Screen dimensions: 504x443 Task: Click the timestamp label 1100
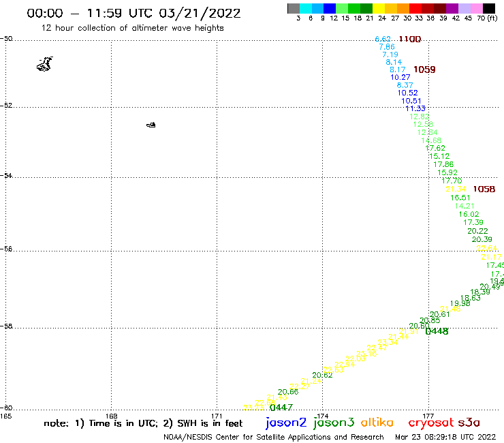point(410,39)
